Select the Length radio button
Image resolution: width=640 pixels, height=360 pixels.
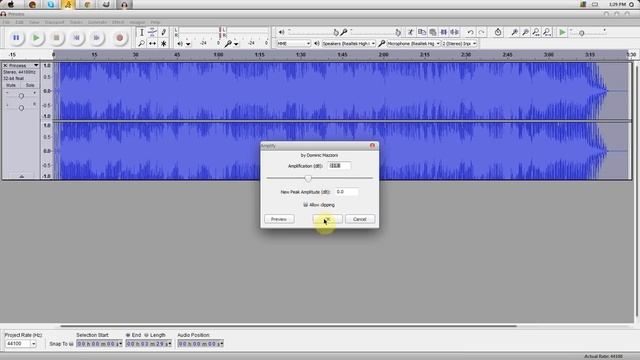(146, 335)
